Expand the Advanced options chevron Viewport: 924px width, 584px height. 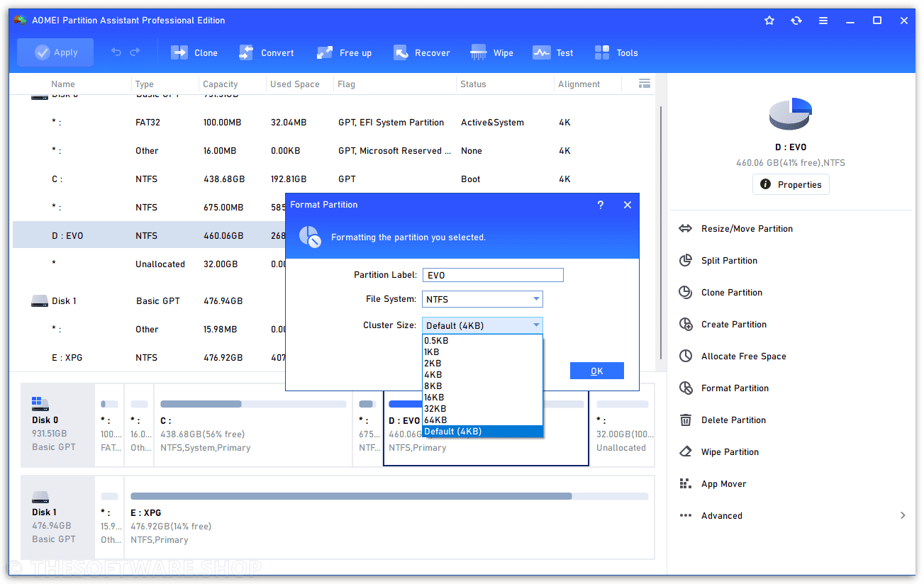click(903, 515)
